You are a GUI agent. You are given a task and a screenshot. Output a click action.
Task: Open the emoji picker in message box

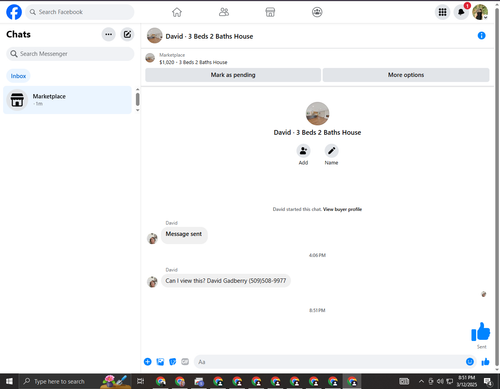[x=470, y=362]
